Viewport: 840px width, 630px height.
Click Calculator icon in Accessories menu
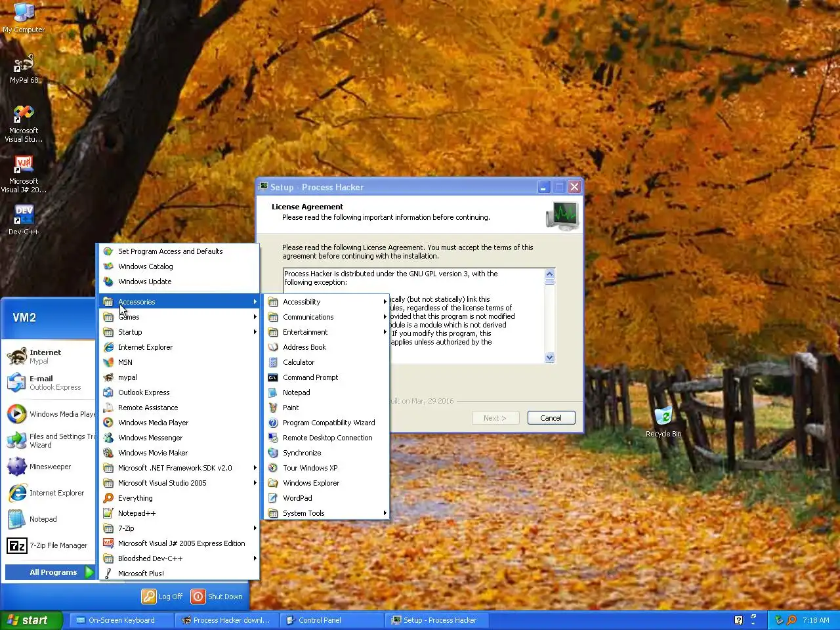(273, 362)
